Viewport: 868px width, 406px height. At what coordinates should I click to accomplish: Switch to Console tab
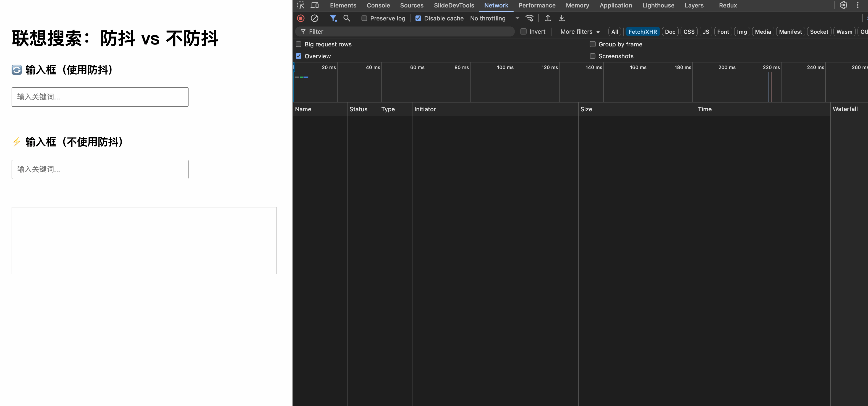pyautogui.click(x=378, y=6)
